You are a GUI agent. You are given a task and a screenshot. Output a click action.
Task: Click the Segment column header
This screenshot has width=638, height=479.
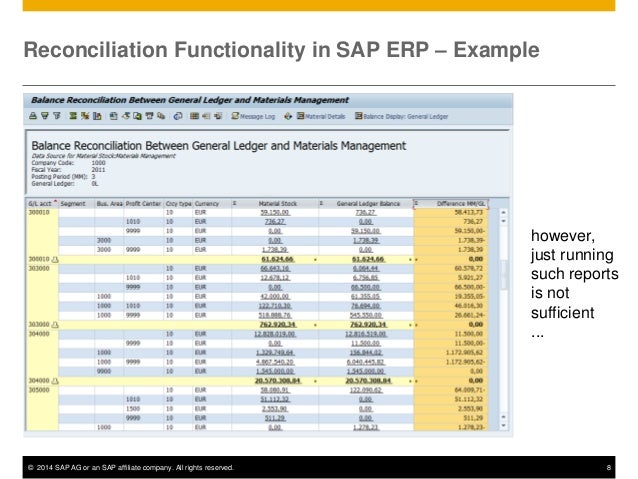[76, 203]
